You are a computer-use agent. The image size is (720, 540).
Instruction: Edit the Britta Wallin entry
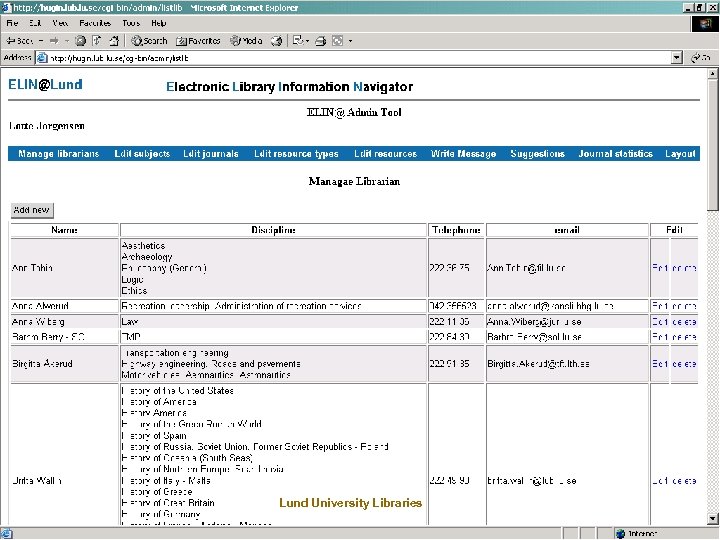[660, 481]
